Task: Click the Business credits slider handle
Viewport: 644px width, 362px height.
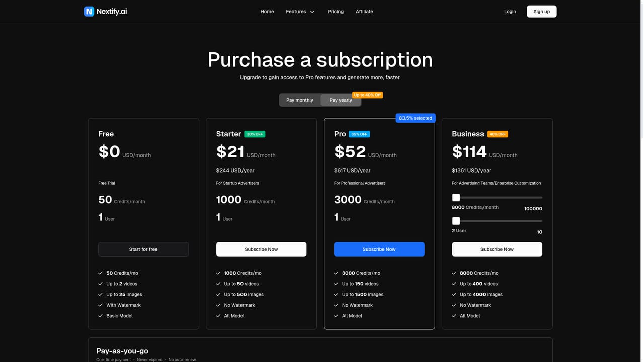Action: (x=456, y=198)
